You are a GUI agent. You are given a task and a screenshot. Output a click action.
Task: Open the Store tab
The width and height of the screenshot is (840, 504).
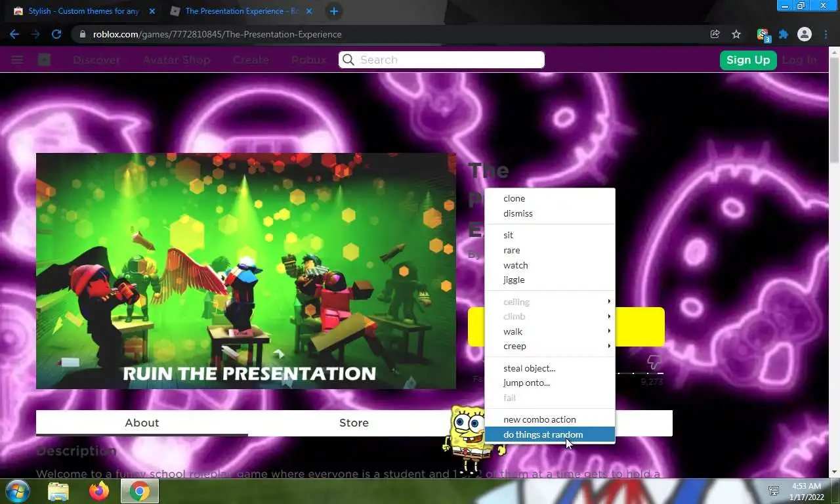tap(354, 423)
